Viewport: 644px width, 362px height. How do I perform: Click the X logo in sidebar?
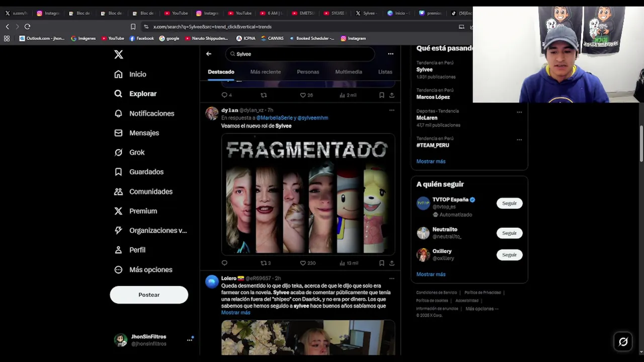tap(119, 54)
